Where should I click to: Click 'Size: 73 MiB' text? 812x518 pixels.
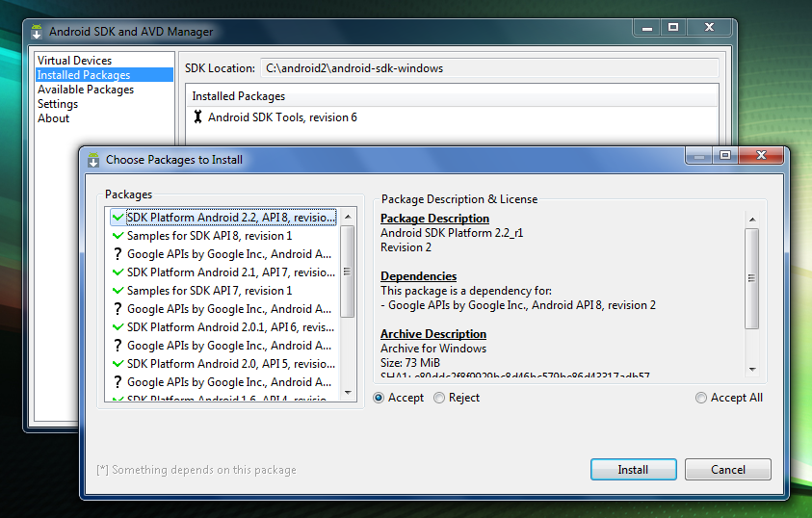[410, 363]
